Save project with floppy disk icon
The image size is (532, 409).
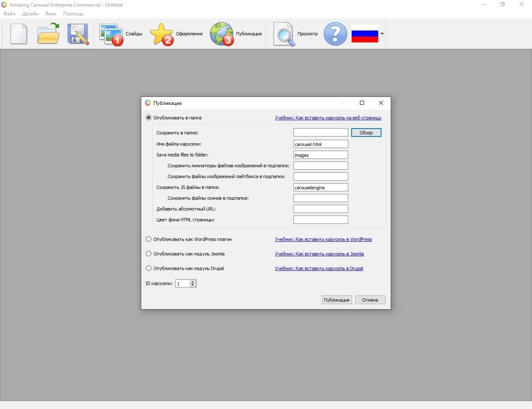(78, 34)
